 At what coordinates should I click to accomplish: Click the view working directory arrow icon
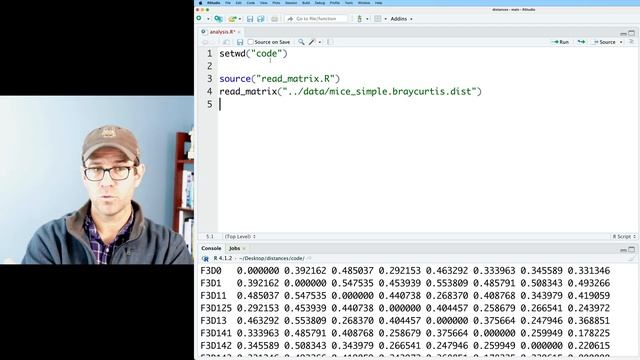(309, 258)
